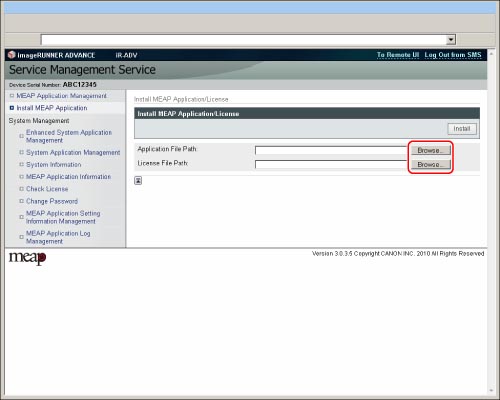This screenshot has height=400, width=500.
Task: Open MEAP Application Log Management
Action: coord(58,237)
